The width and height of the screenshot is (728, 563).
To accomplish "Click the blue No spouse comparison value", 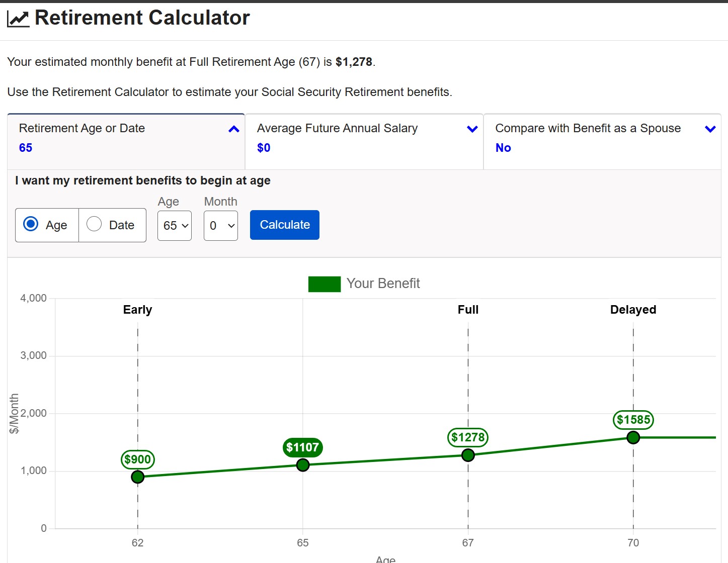I will 503,148.
